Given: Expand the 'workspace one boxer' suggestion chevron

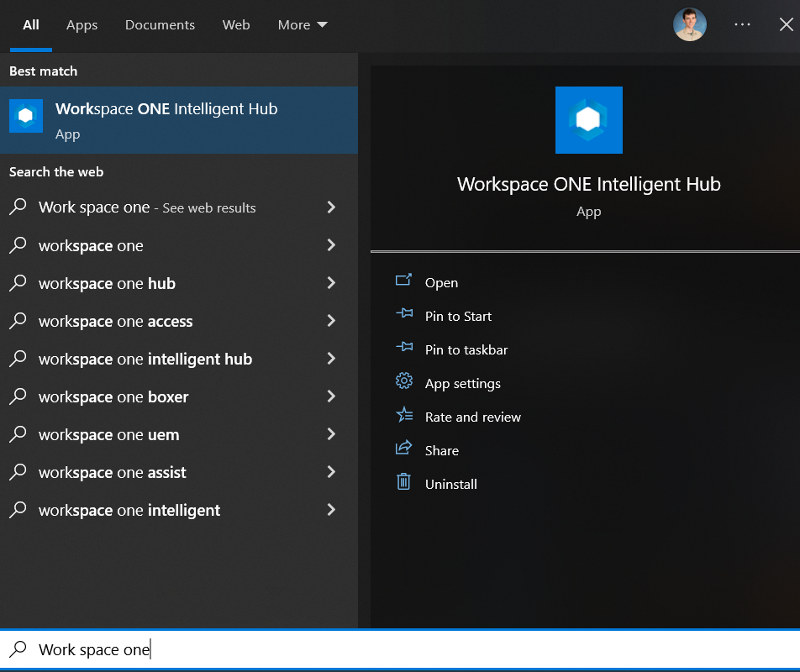Looking at the screenshot, I should coord(331,396).
